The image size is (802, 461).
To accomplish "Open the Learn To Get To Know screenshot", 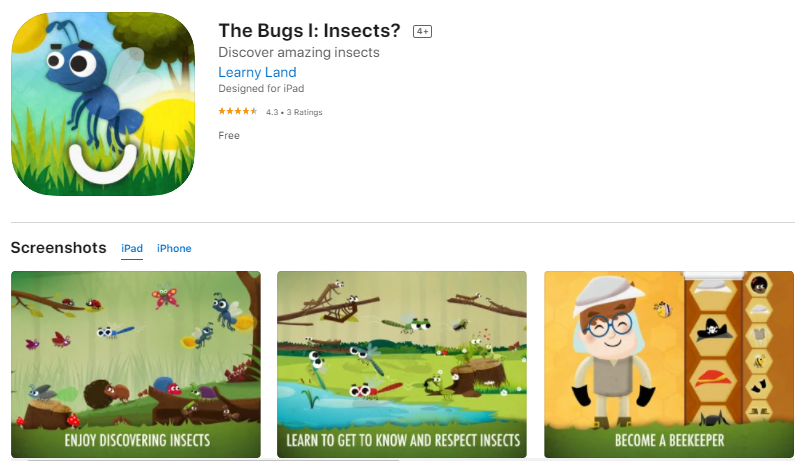I will (402, 364).
